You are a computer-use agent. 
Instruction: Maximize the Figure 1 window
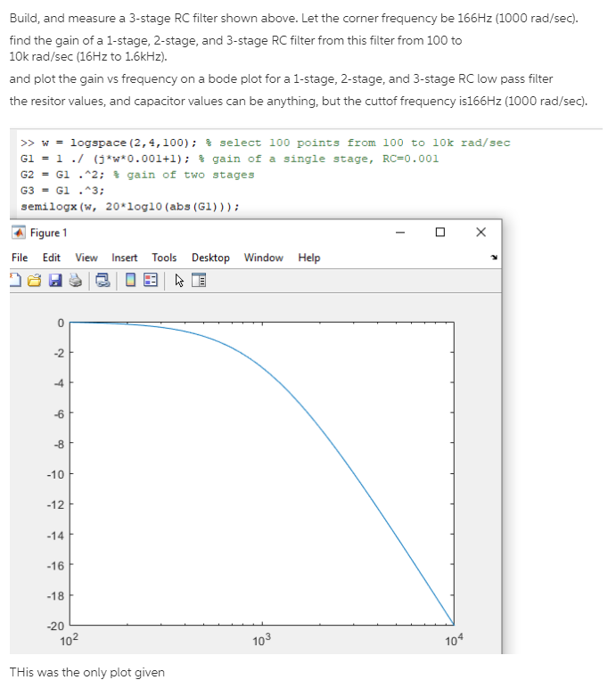[x=439, y=232]
